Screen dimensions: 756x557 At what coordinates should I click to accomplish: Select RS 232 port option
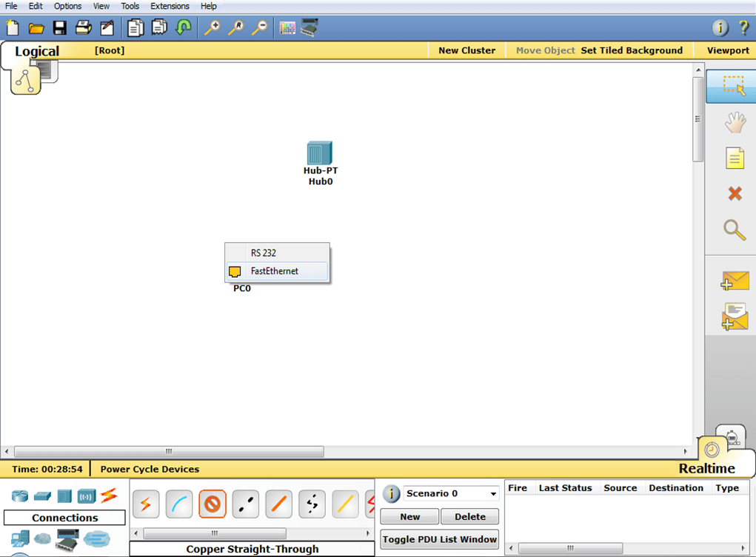(264, 253)
